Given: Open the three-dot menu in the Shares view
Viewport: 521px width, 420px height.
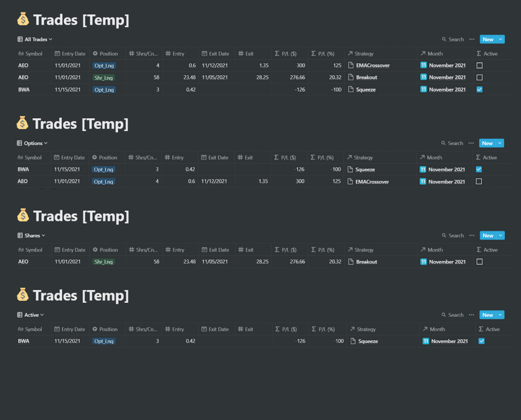Looking at the screenshot, I should click(472, 235).
